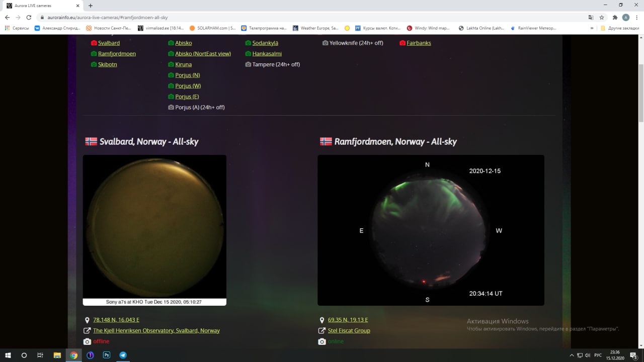Click the Norway flag beside Svalbard heading
This screenshot has height=362, width=644.
(x=91, y=142)
